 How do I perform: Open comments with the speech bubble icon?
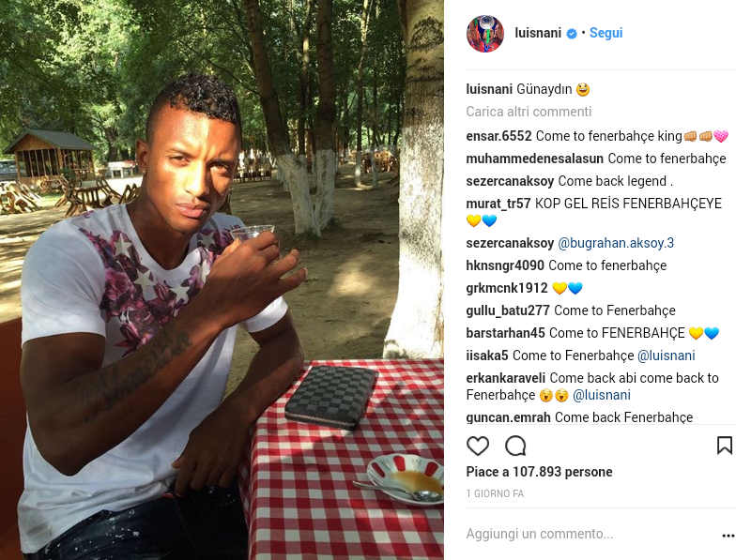pos(515,446)
